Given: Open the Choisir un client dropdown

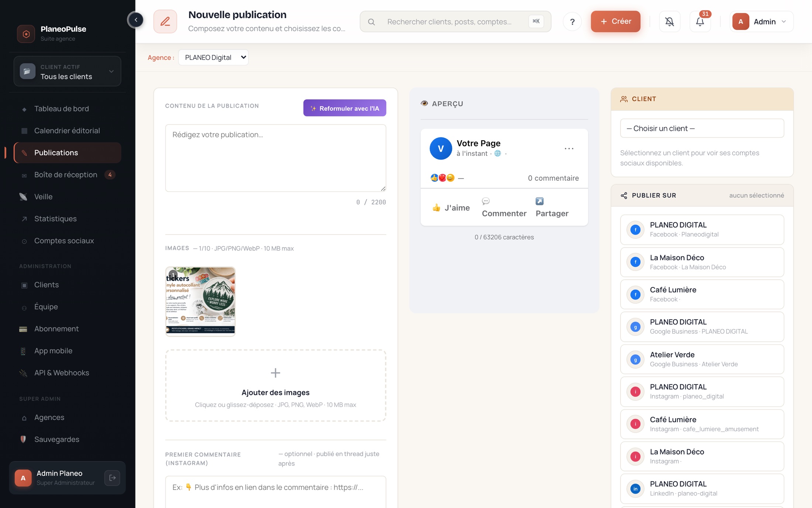Looking at the screenshot, I should (702, 128).
